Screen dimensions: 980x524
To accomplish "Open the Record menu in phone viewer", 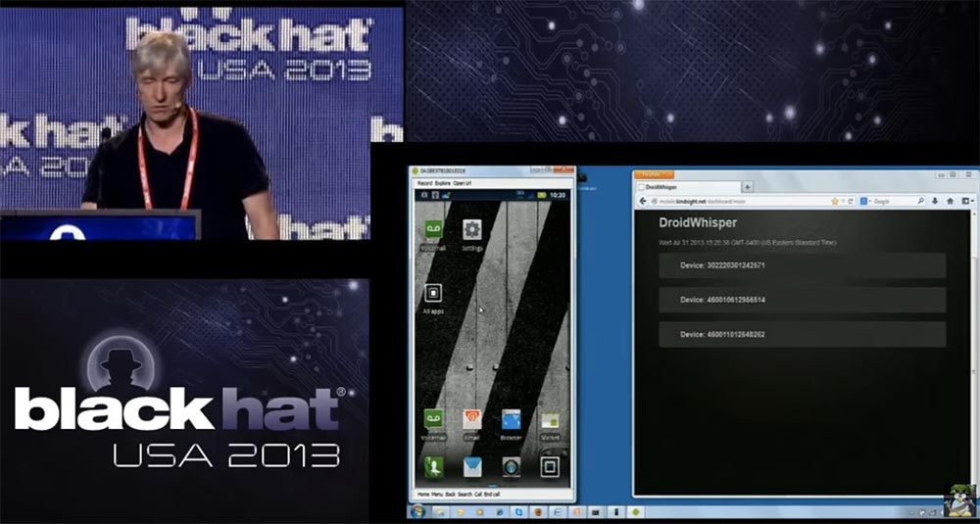I will coord(424,183).
